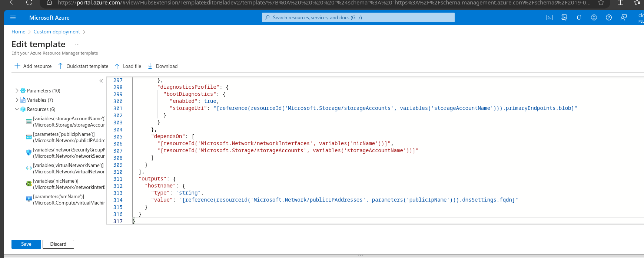Save the edited template
This screenshot has width=644, height=258.
pyautogui.click(x=26, y=244)
